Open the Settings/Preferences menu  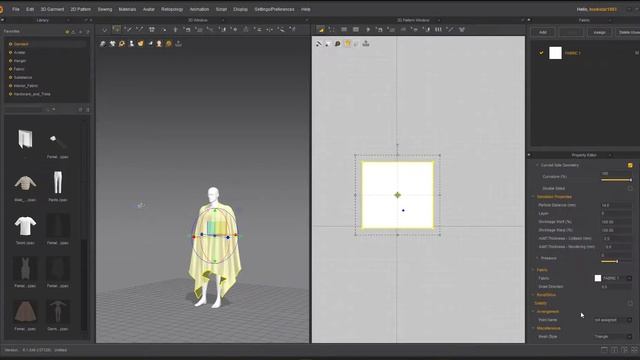pyautogui.click(x=274, y=9)
